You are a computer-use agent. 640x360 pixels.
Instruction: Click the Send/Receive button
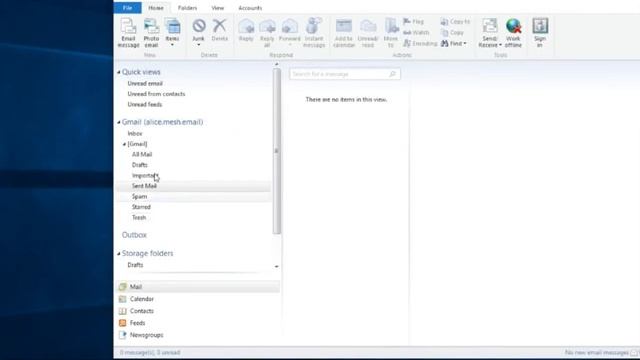490,33
